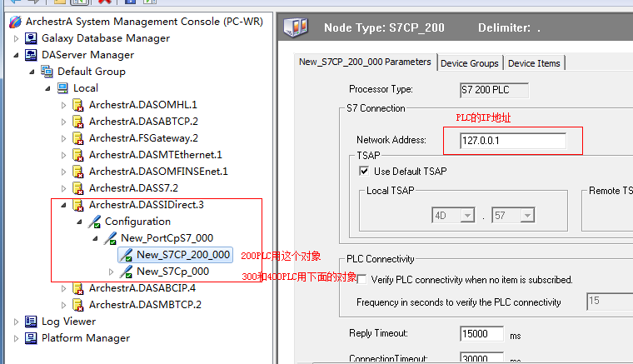633x364 pixels.
Task: Click the Reply Timeout input field
Action: (480, 334)
